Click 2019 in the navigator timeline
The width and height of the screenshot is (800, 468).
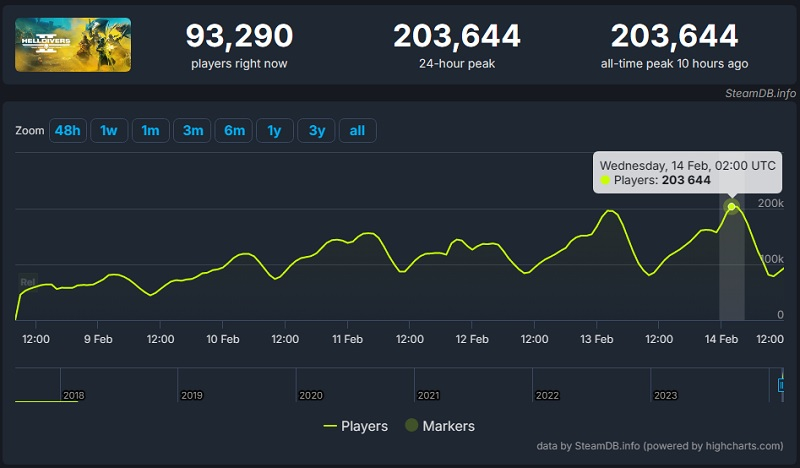click(192, 395)
